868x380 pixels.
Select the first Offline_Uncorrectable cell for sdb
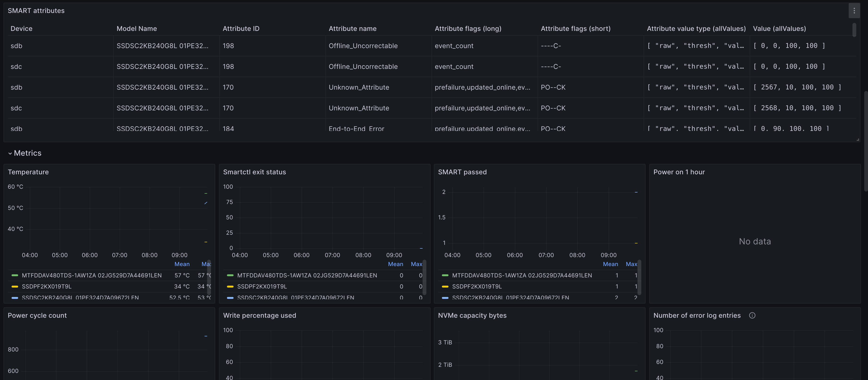[x=363, y=46]
